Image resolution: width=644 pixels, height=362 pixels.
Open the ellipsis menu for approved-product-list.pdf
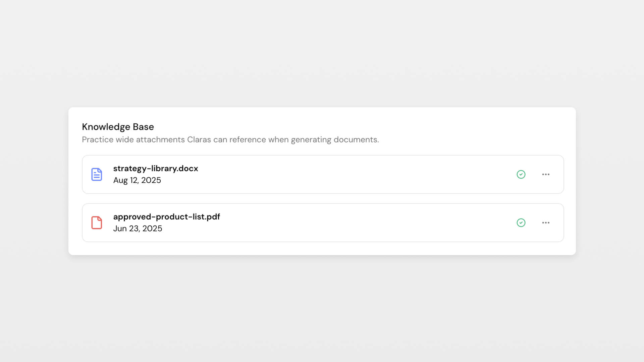tap(546, 223)
